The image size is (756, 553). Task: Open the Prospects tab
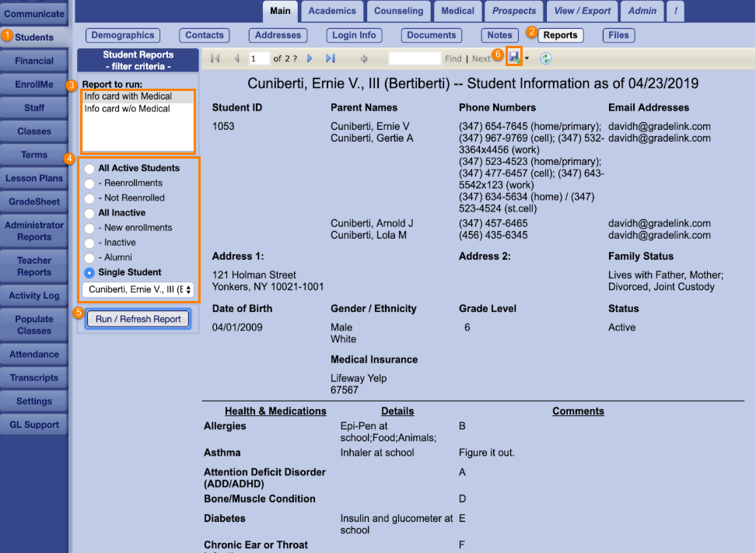(514, 11)
